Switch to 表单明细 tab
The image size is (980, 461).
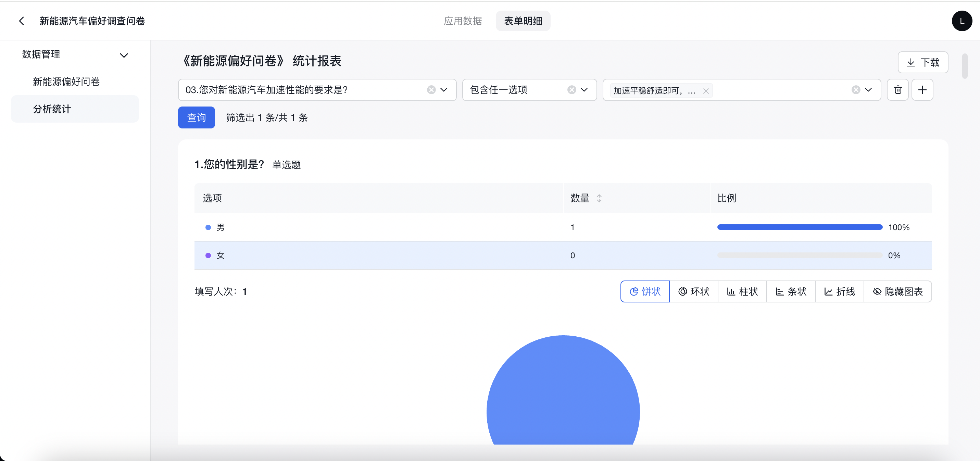[523, 21]
